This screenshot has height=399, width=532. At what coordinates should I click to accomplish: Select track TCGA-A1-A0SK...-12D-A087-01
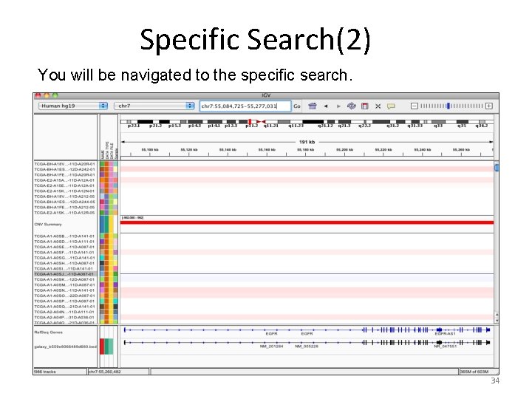point(64,279)
